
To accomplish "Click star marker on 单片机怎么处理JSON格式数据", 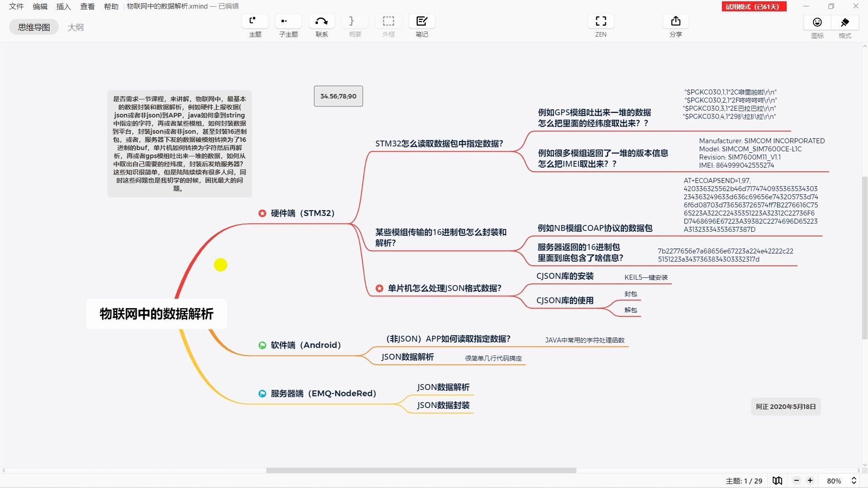I will [x=379, y=288].
